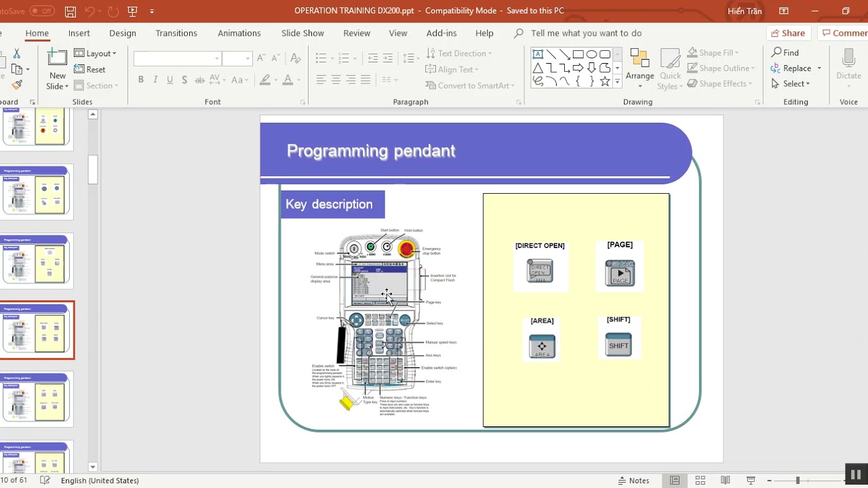Image resolution: width=868 pixels, height=488 pixels.
Task: Select the Oval shape
Action: 591,54
